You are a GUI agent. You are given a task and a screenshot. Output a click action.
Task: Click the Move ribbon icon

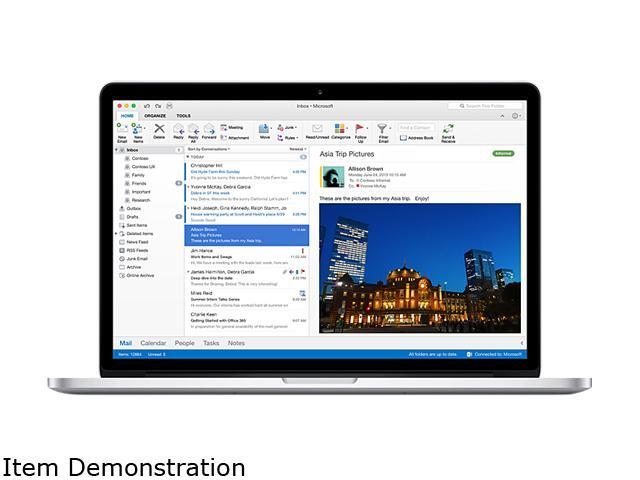(x=264, y=129)
